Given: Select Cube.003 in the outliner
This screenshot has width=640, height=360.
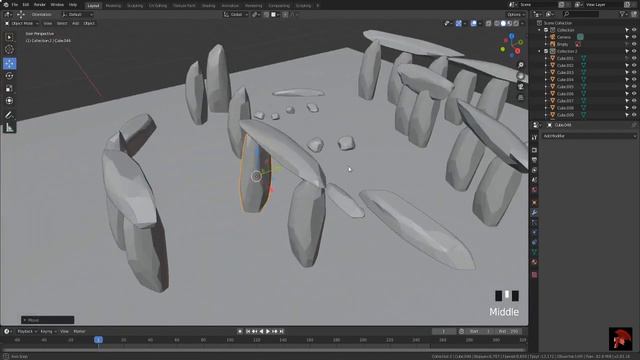Looking at the screenshot, I should [565, 73].
